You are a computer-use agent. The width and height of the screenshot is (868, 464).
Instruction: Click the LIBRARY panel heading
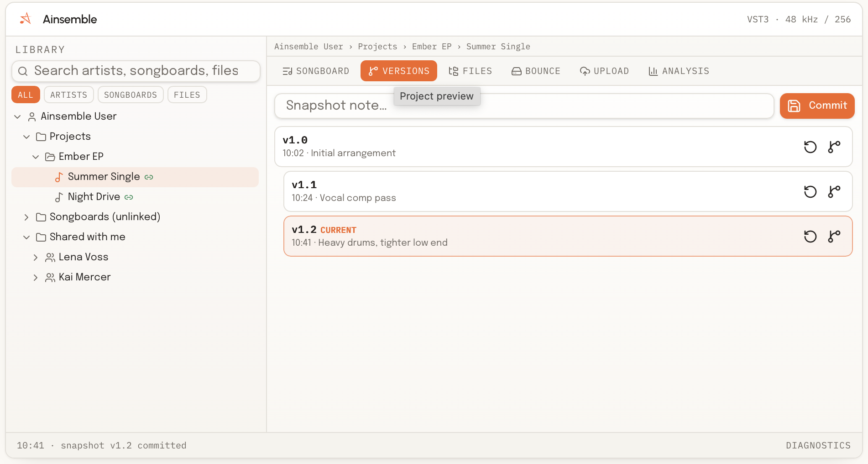pyautogui.click(x=40, y=50)
